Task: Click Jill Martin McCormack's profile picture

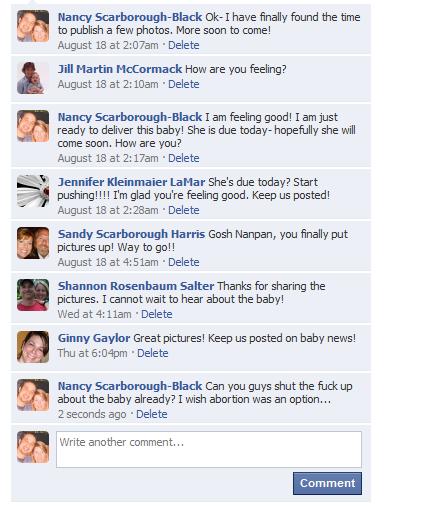Action: point(33,78)
